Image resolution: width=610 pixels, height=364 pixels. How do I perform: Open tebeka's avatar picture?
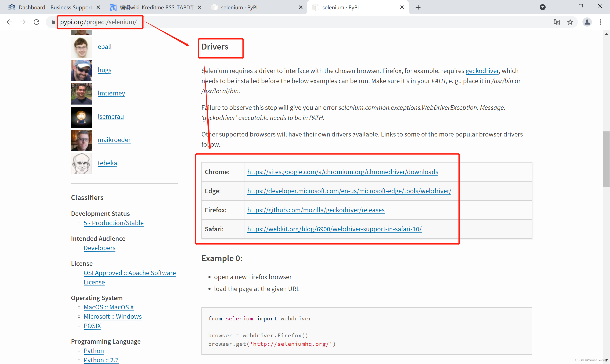click(82, 164)
